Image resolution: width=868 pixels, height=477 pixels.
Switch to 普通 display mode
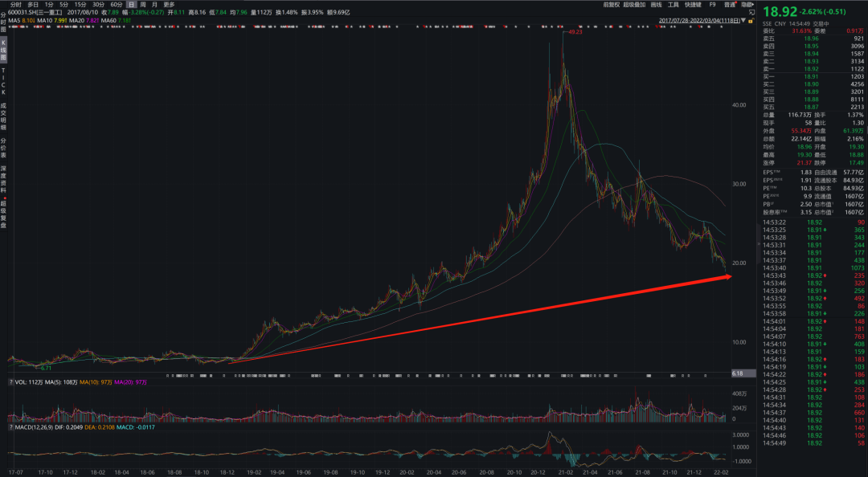(729, 4)
